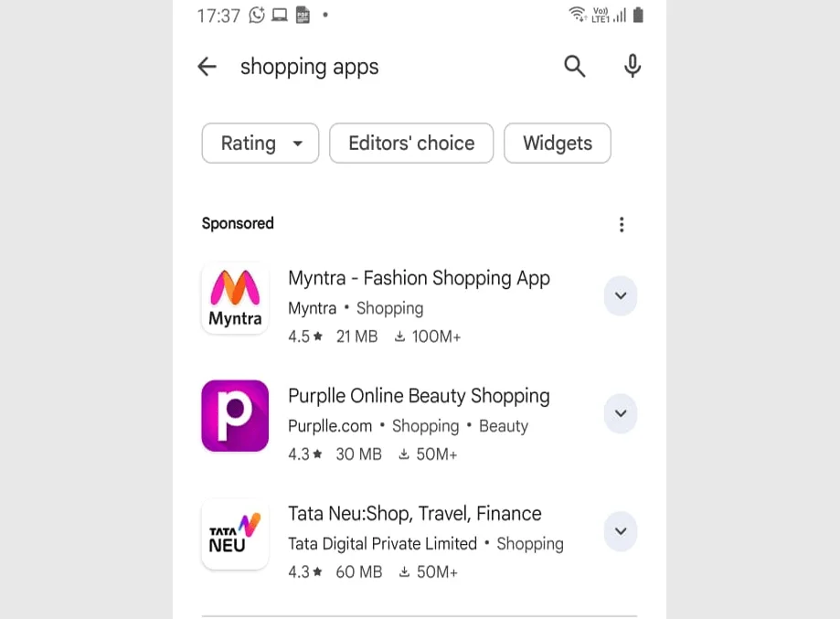Open the Rating filter dropdown
Viewport: 840px width, 619px height.
pyautogui.click(x=260, y=143)
